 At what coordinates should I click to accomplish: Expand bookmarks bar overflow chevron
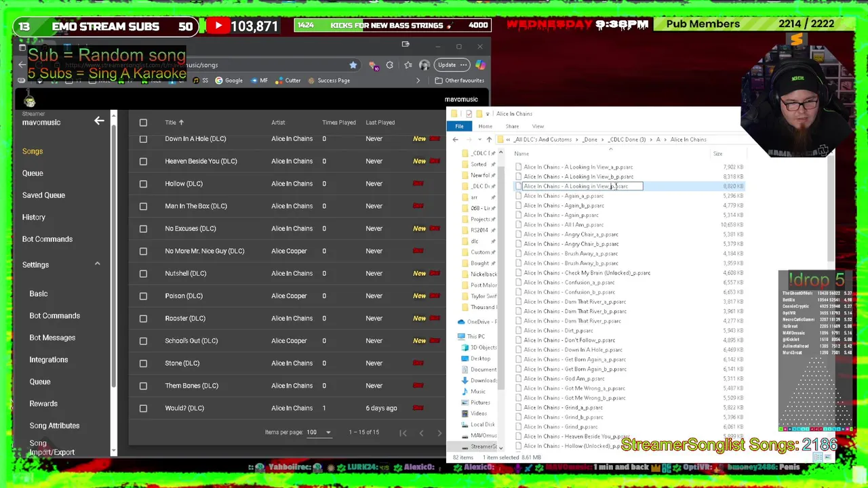tap(418, 80)
